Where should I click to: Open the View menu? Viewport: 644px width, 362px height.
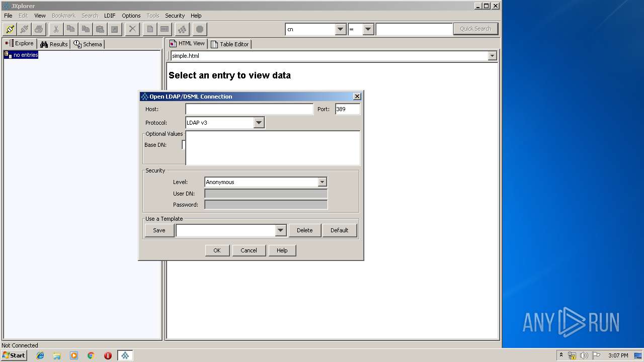coord(40,16)
